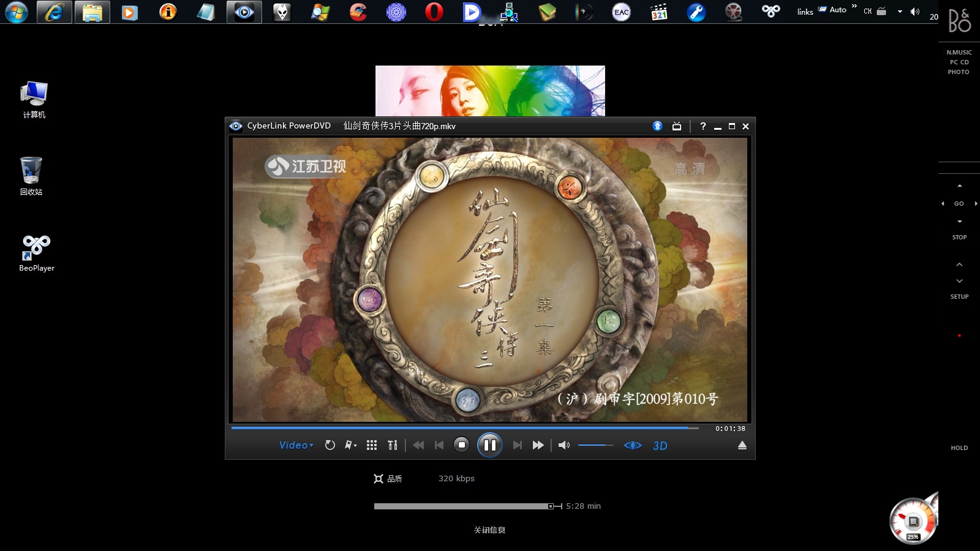Viewport: 980px width, 551px height.
Task: Launch EAC from the taskbar
Action: coord(621,12)
